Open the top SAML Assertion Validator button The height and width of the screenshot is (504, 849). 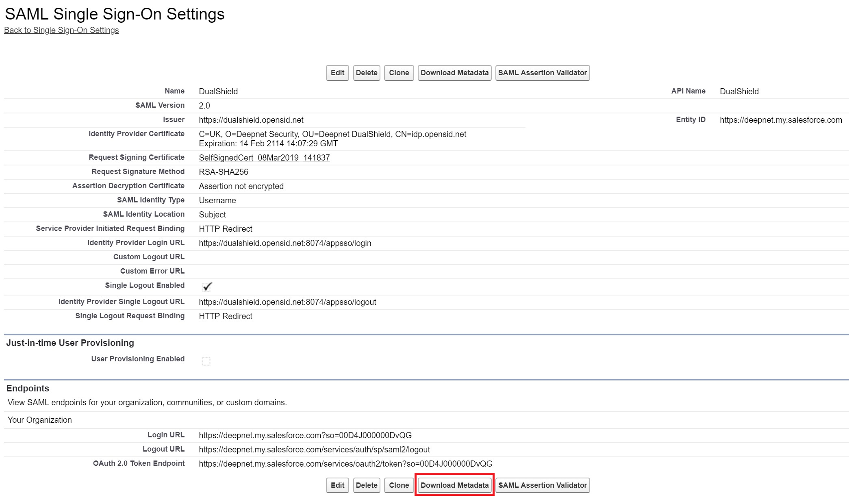(x=542, y=73)
